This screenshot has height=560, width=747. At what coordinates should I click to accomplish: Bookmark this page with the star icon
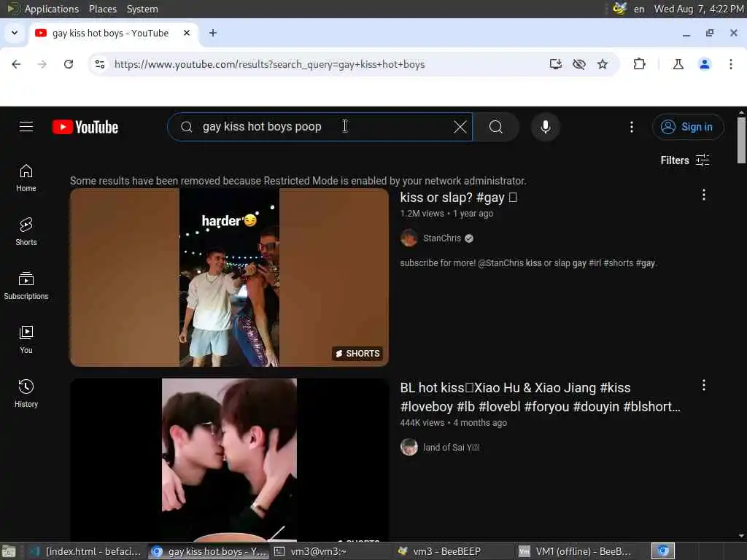coord(603,64)
